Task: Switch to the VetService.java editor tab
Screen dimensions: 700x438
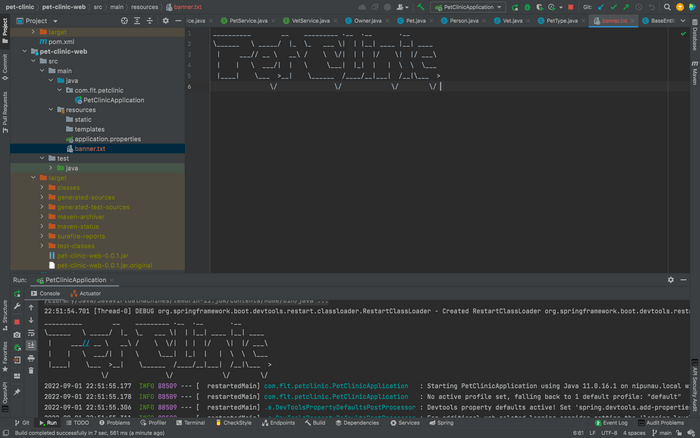Action: [310, 21]
